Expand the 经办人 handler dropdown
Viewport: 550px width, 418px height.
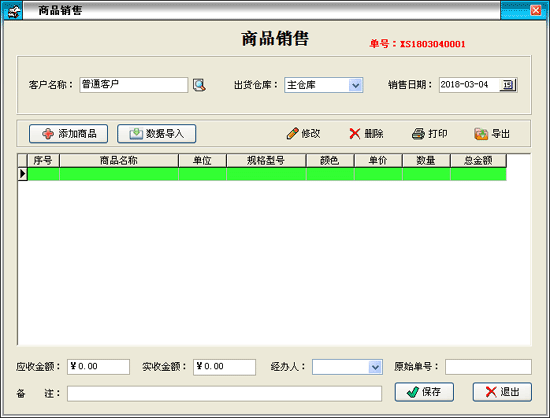click(375, 367)
